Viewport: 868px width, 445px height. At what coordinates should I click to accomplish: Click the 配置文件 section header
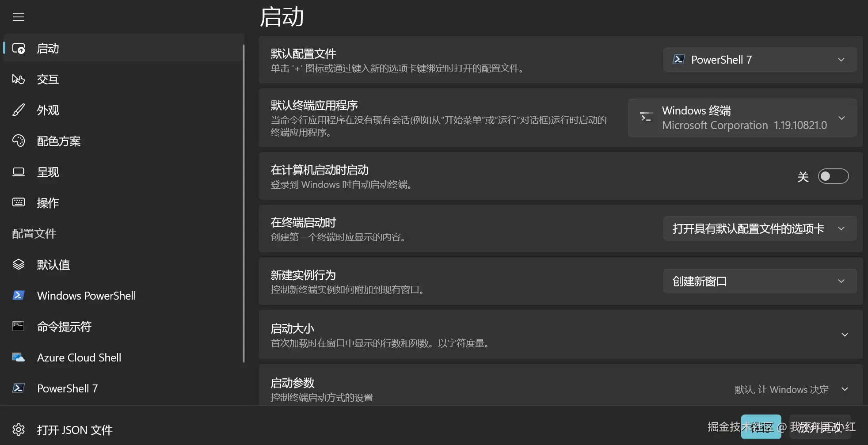click(x=34, y=233)
